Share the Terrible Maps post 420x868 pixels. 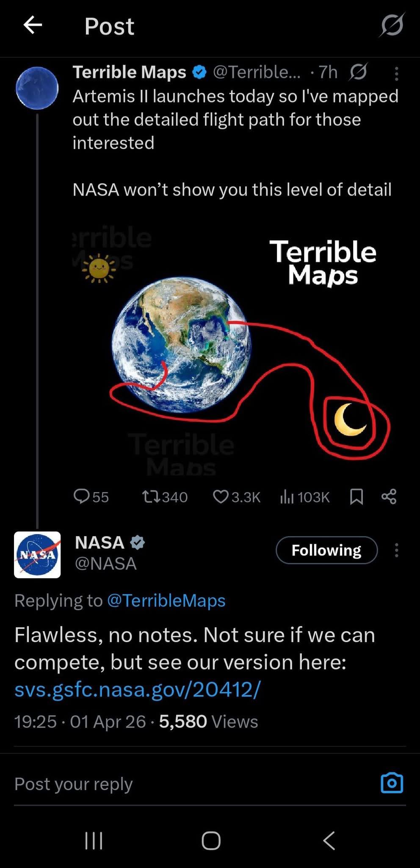(389, 496)
